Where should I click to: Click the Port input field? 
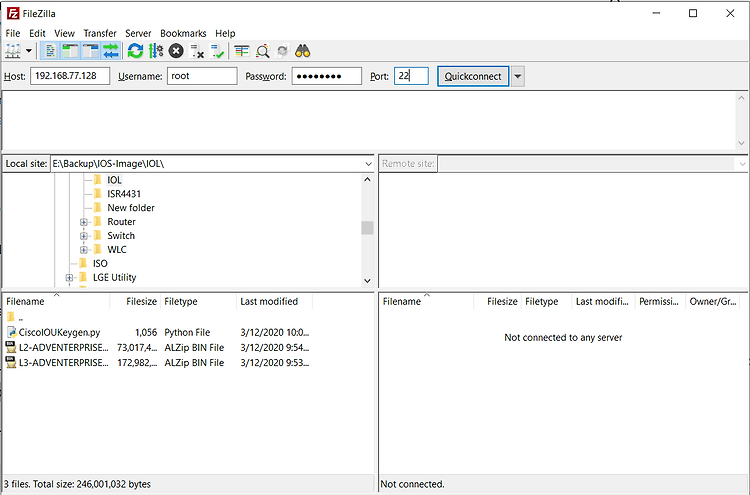(411, 76)
